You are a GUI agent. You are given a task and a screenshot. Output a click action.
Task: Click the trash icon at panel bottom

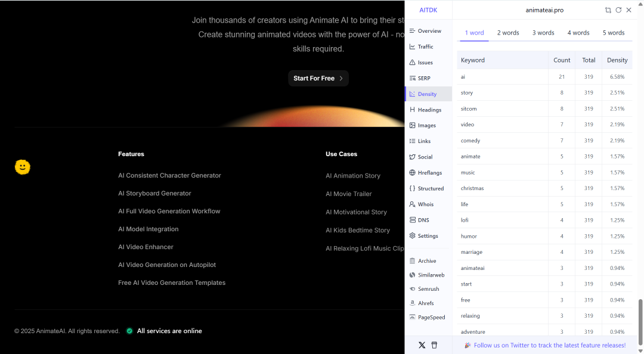point(434,345)
